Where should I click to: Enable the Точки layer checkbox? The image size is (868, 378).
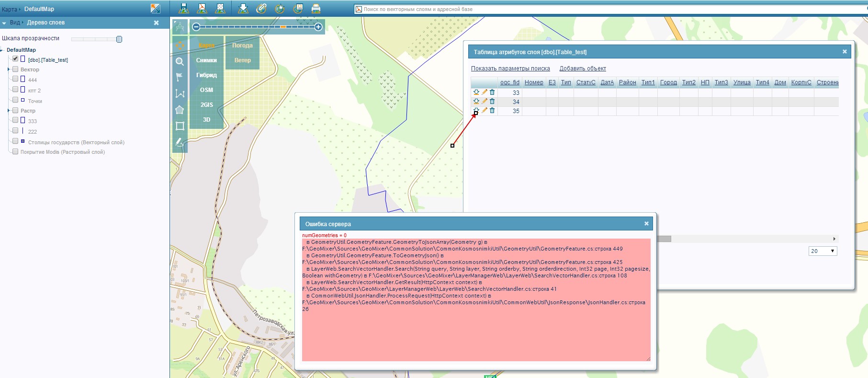(x=15, y=100)
